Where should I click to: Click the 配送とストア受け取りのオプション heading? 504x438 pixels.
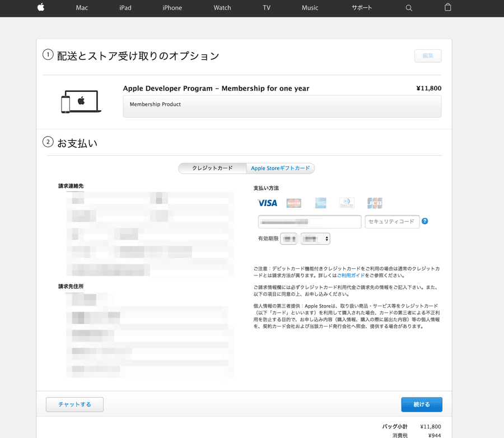[138, 56]
